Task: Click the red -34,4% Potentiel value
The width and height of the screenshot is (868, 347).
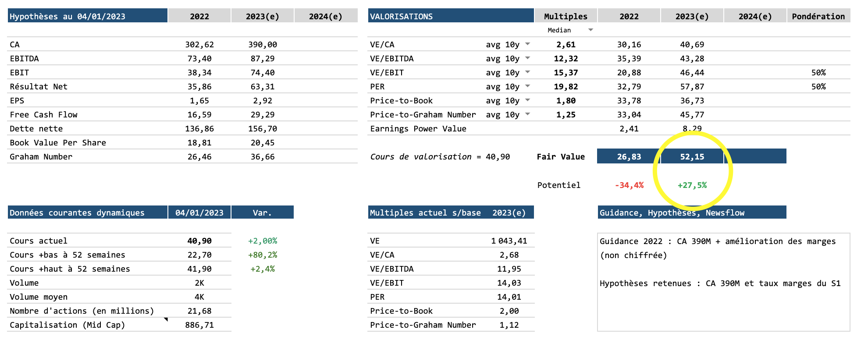Action: pos(629,185)
